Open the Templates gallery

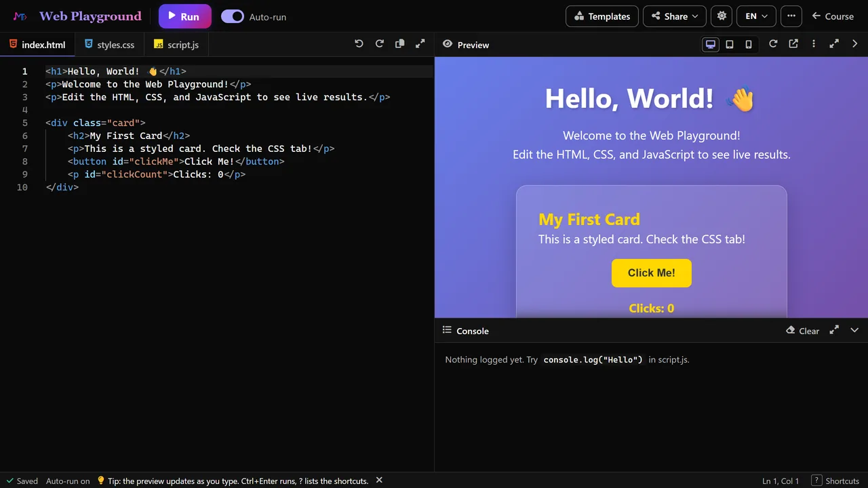602,16
